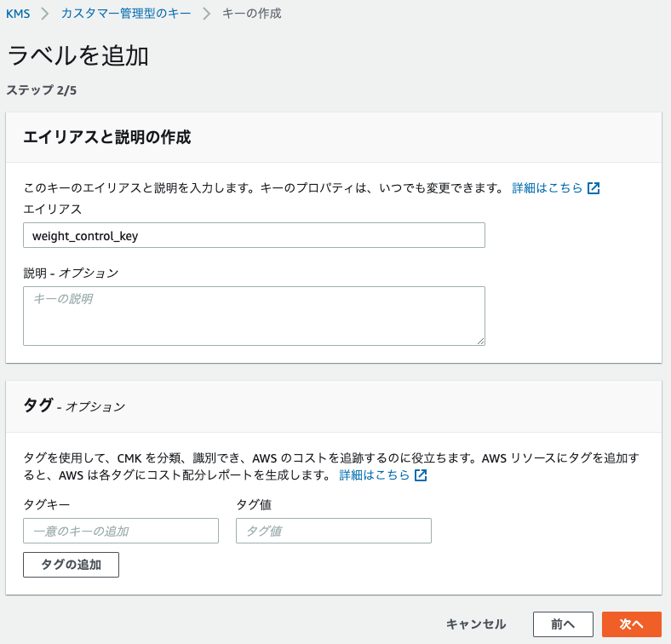
Task: Click breadcrumb chevron before キーの作成
Action: (207, 14)
